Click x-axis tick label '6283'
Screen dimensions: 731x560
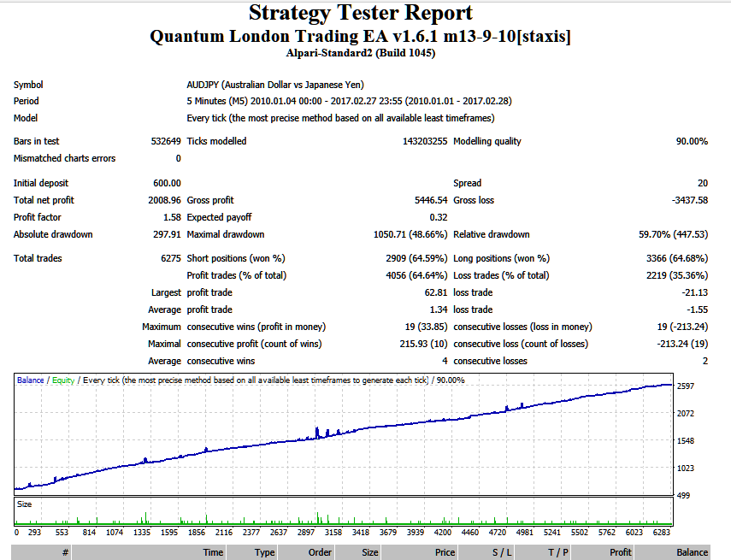[x=661, y=532]
